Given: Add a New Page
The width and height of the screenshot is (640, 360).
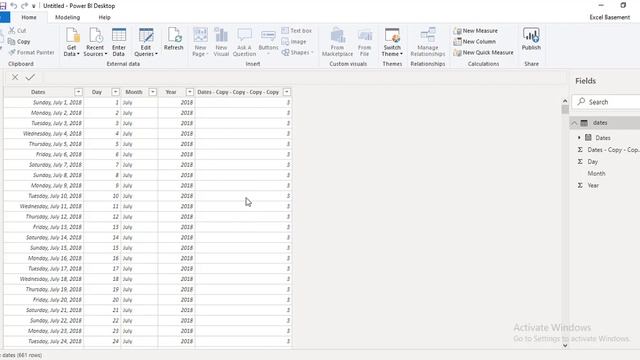Looking at the screenshot, I should [200, 42].
